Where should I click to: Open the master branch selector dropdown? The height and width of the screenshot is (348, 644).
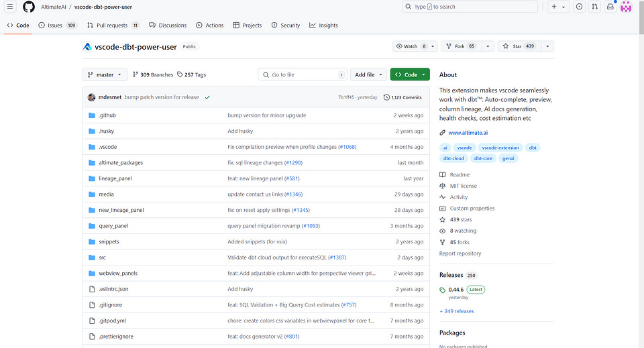coord(105,74)
